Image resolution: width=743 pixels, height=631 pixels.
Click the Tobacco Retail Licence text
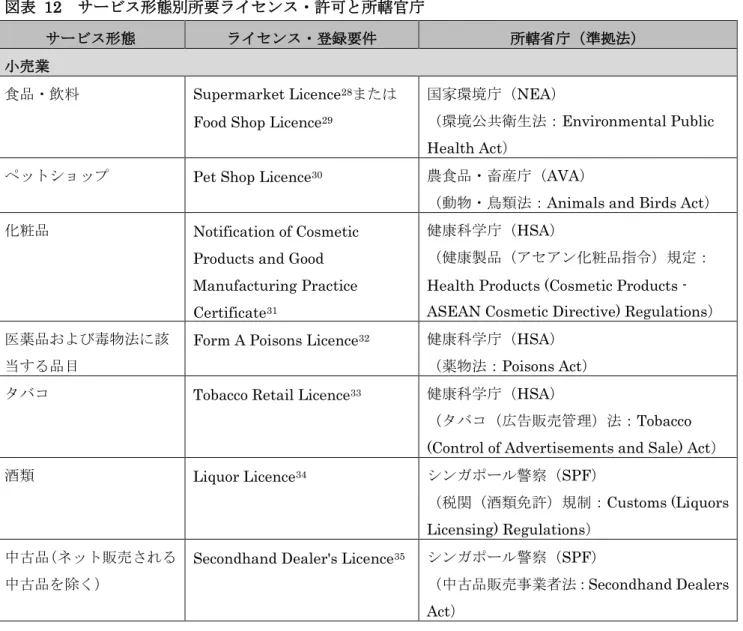(x=272, y=395)
